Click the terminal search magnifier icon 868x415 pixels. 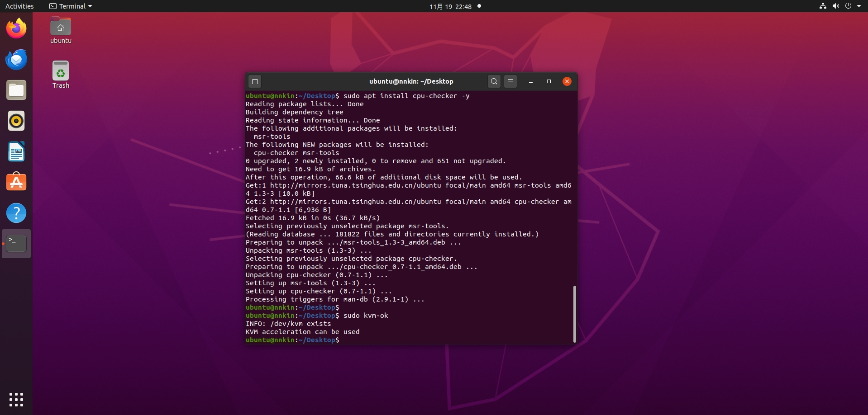494,81
